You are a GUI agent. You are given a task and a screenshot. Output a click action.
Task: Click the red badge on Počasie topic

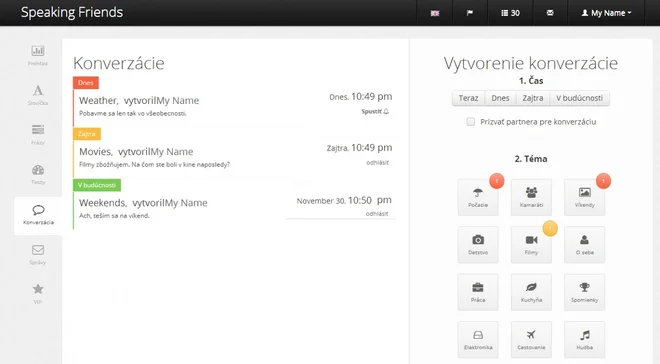pyautogui.click(x=497, y=181)
